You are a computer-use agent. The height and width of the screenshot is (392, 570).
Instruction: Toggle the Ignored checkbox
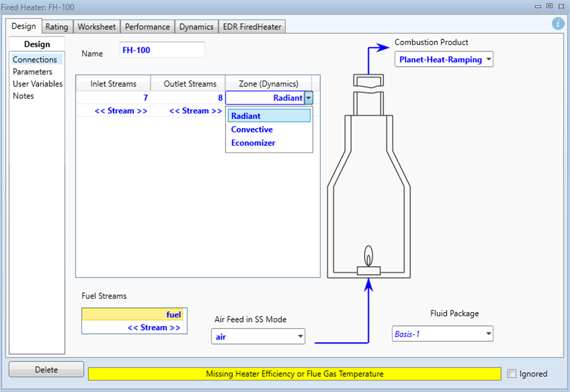point(512,373)
